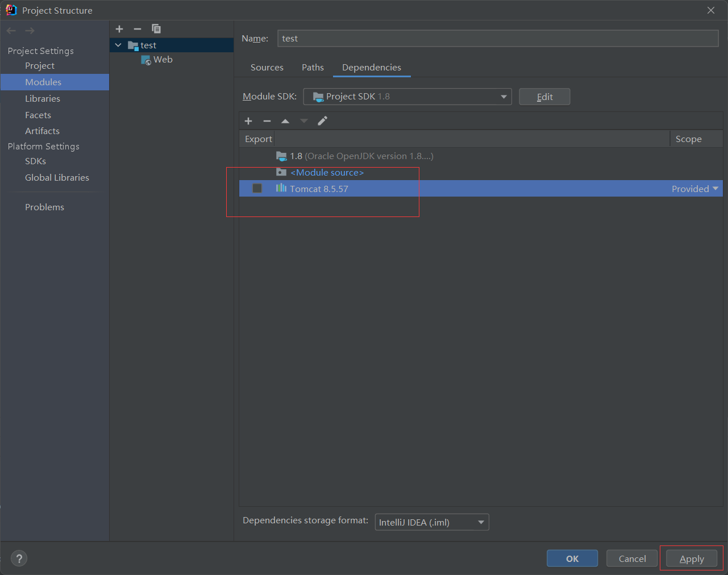Open SDKs under Platform Settings
The width and height of the screenshot is (728, 575).
click(x=35, y=161)
